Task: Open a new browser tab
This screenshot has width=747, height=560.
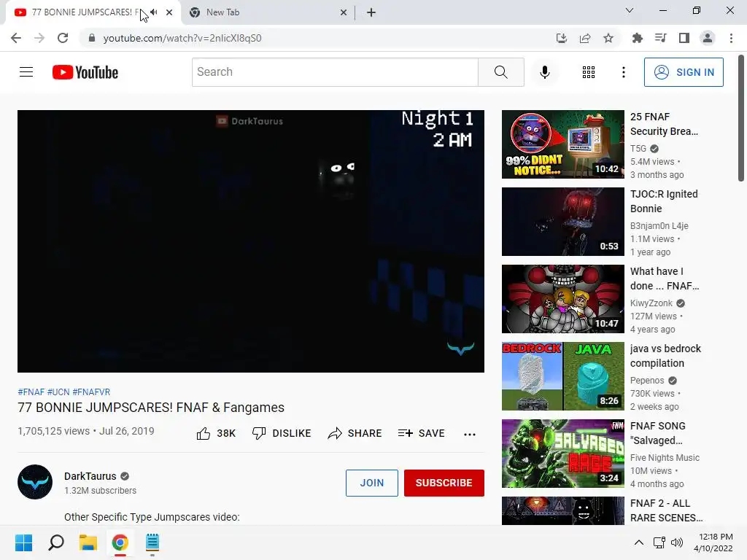Action: pos(371,13)
